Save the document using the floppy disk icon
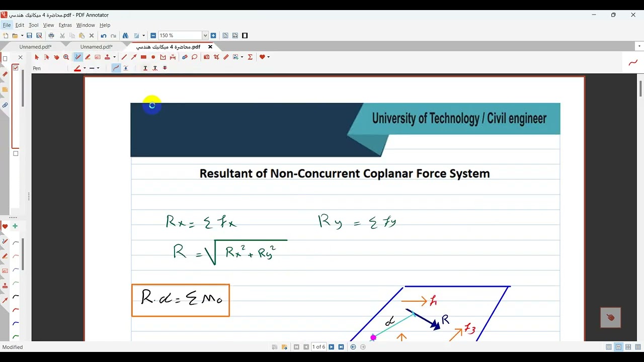 [29, 36]
